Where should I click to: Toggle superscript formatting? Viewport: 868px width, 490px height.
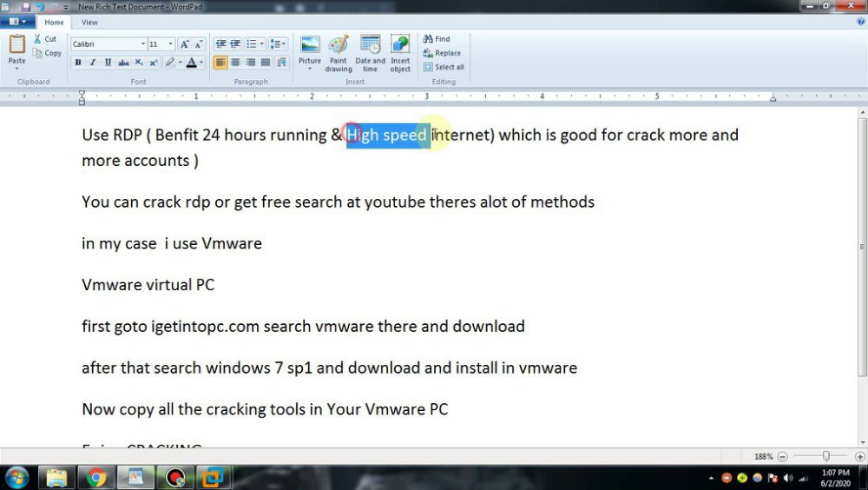click(154, 62)
